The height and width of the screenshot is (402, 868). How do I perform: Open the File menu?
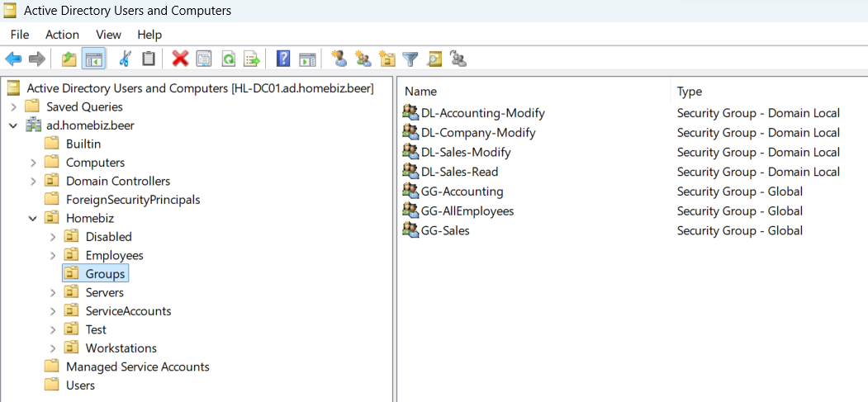click(x=20, y=35)
